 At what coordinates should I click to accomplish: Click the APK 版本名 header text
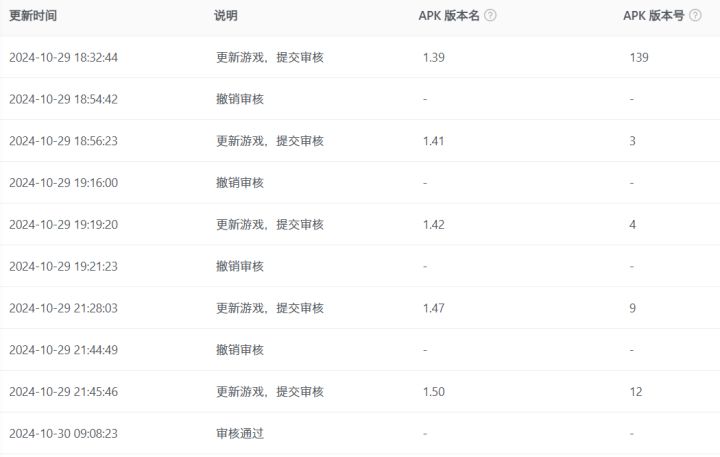[x=449, y=16]
